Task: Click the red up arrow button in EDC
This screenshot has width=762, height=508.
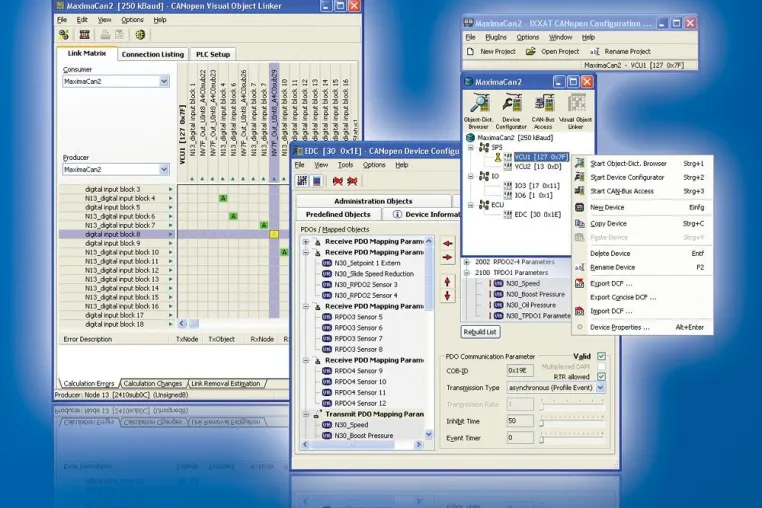Action: [x=448, y=281]
